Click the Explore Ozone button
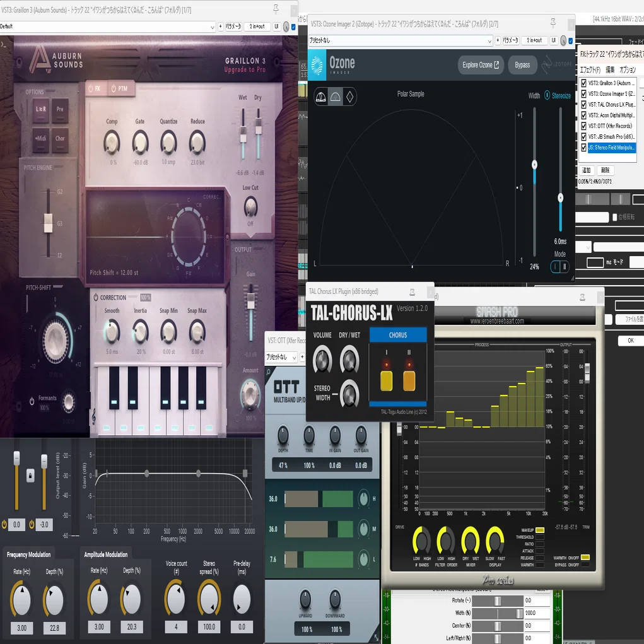644x644 pixels. [481, 65]
